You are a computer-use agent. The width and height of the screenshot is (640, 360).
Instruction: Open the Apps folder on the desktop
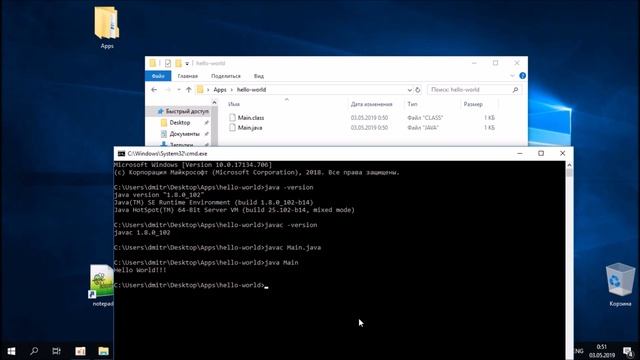[x=107, y=27]
